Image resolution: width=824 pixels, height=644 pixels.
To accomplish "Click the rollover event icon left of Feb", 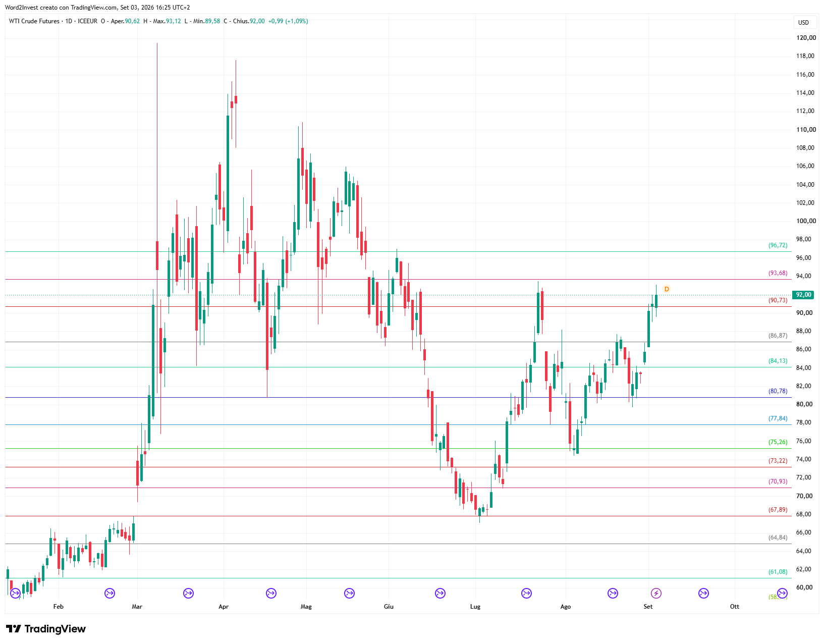I will [x=15, y=593].
